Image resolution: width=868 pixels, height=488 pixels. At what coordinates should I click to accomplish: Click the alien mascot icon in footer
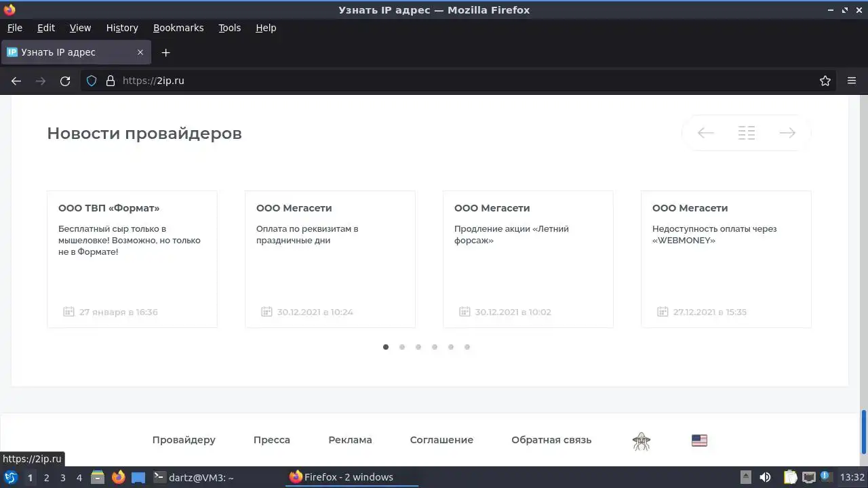(x=642, y=442)
